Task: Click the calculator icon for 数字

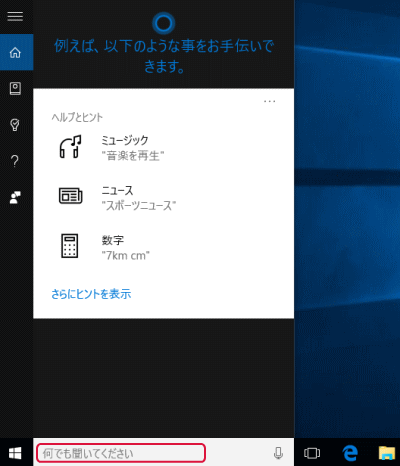Action: [70, 246]
